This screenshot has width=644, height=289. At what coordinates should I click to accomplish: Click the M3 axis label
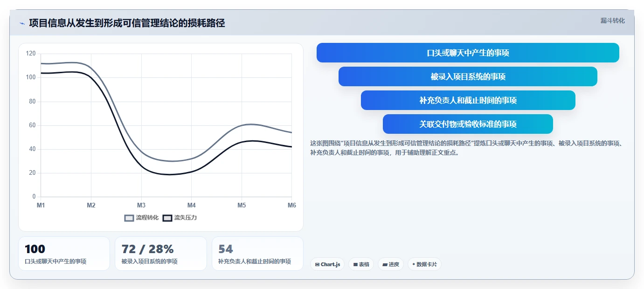pyautogui.click(x=141, y=206)
